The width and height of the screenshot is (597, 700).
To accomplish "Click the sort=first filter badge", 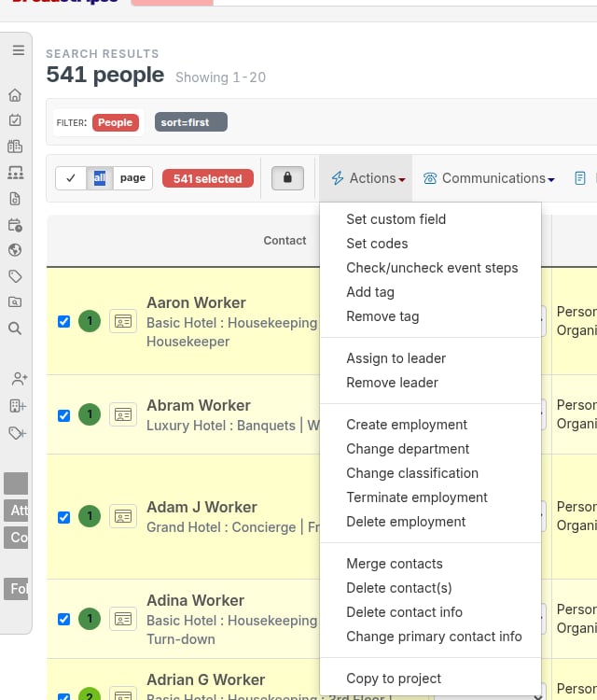I will [191, 122].
